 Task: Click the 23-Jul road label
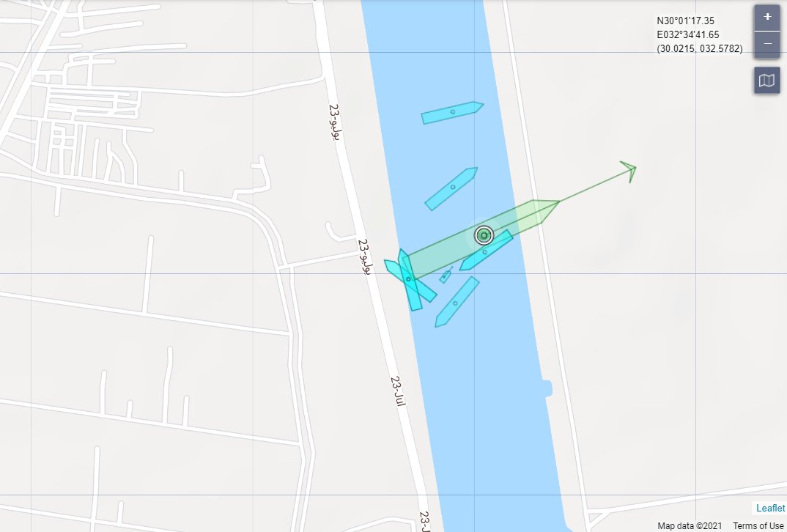click(x=398, y=391)
